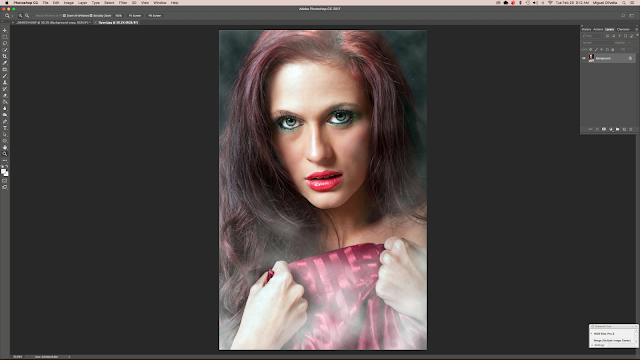Create new fill or adjustment layer
The image size is (640, 360).
[x=611, y=129]
